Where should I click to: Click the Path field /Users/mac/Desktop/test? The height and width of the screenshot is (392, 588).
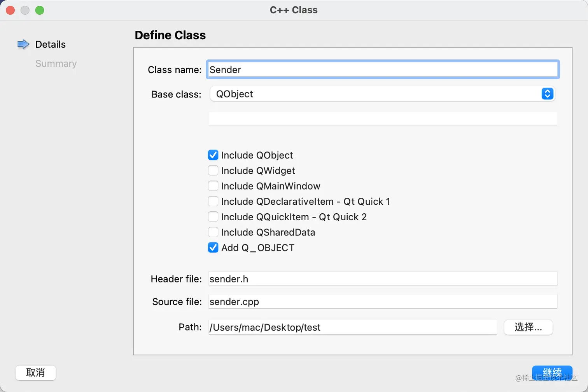point(353,327)
